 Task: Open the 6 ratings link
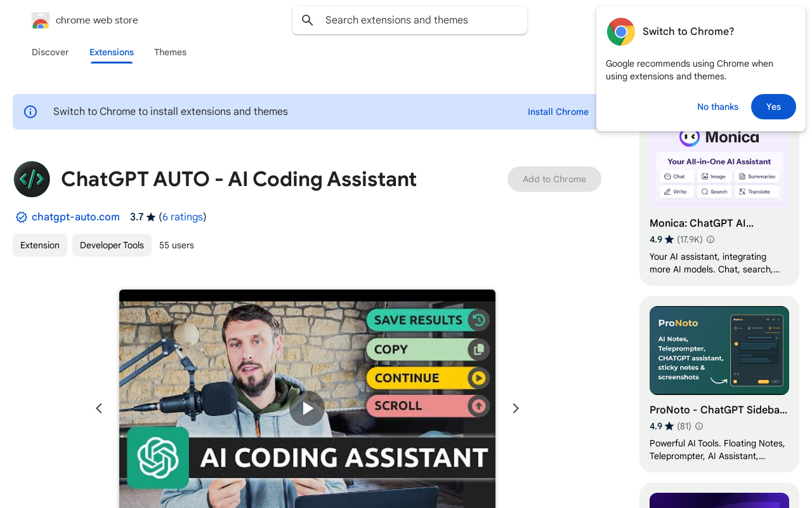point(183,217)
